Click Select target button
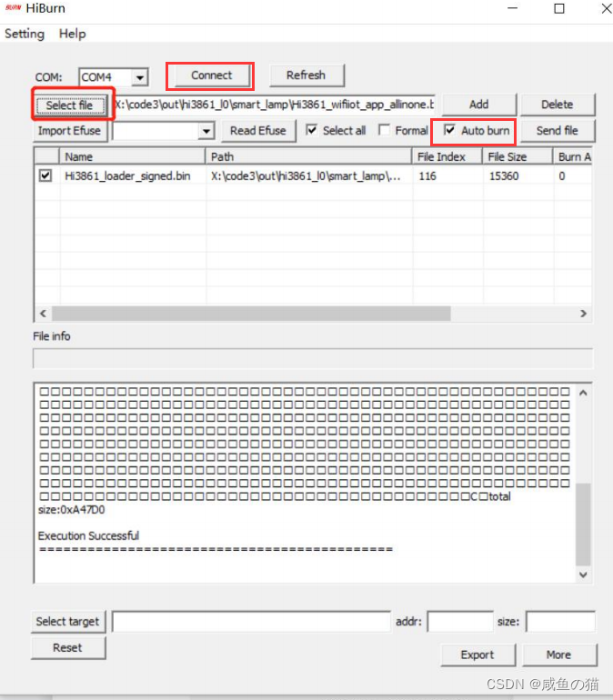This screenshot has width=613, height=700. (x=68, y=622)
